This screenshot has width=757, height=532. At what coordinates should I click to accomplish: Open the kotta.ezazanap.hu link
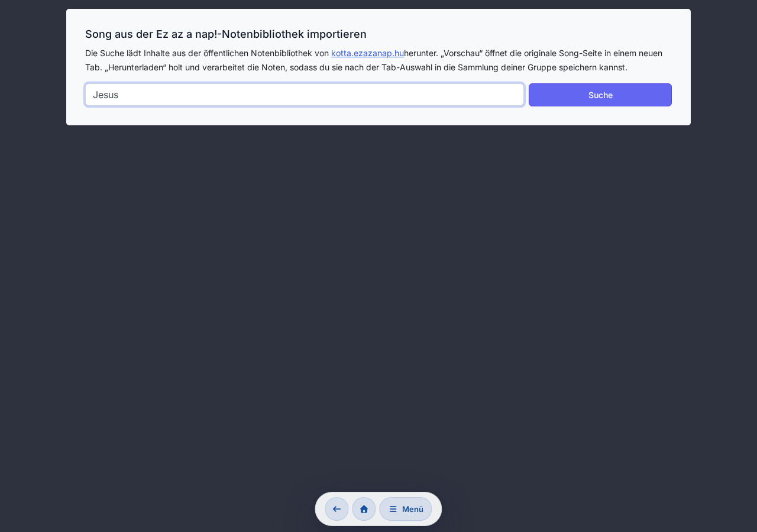pos(367,53)
